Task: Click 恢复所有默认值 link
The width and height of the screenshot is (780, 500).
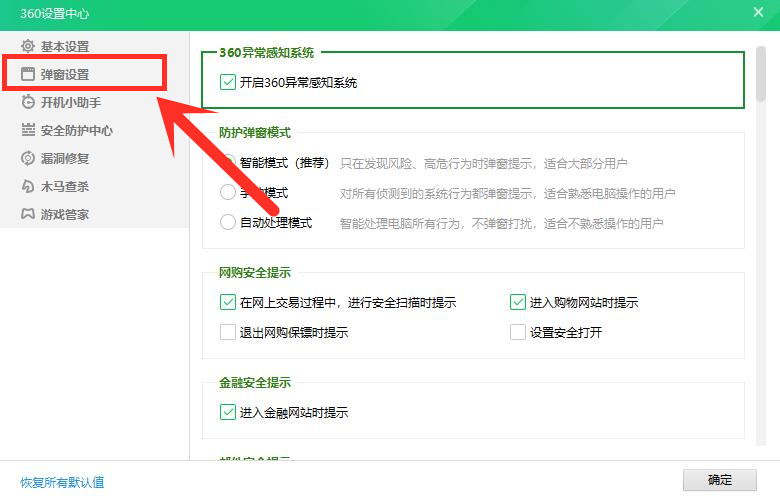Action: pyautogui.click(x=62, y=482)
